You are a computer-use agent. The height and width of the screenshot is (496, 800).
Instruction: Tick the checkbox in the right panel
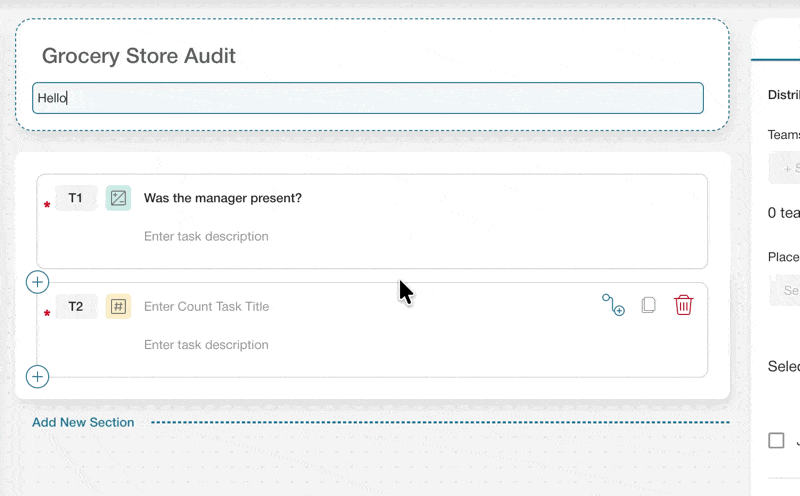[x=776, y=440]
